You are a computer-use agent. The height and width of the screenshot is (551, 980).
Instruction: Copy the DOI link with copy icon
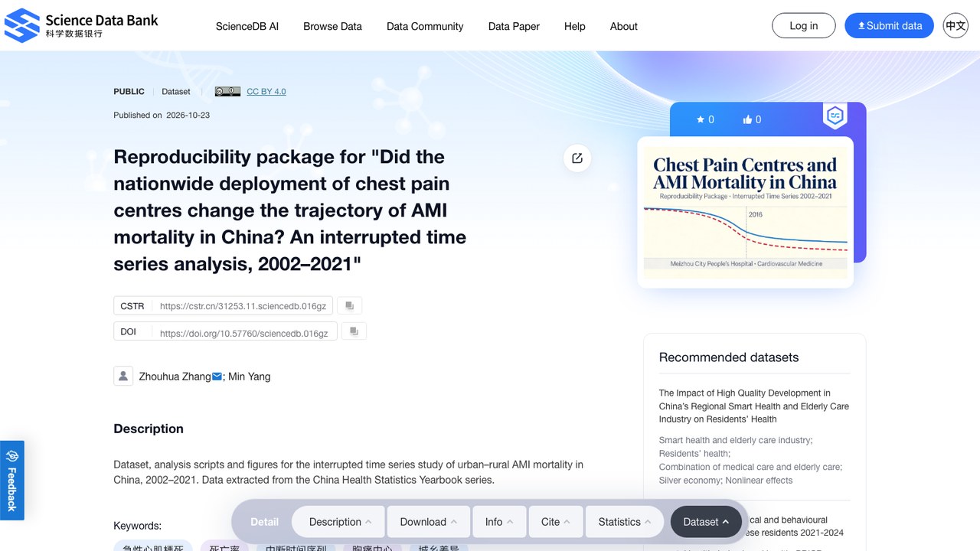354,331
